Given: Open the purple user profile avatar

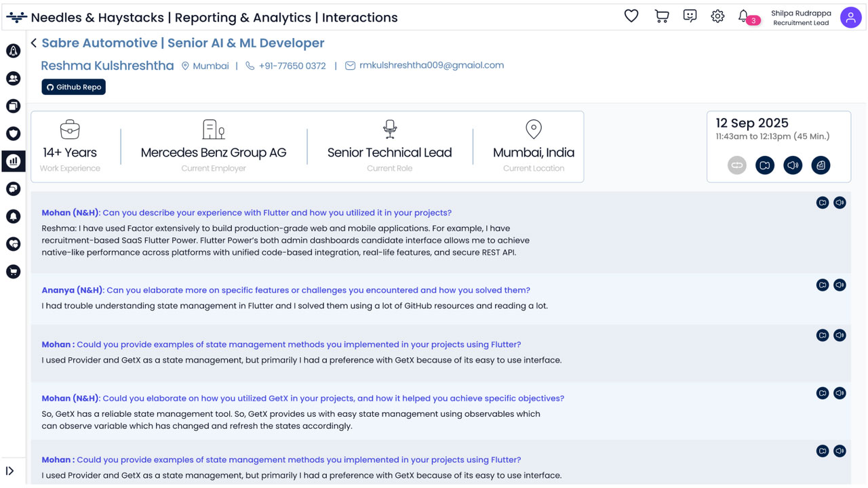Looking at the screenshot, I should pos(850,18).
